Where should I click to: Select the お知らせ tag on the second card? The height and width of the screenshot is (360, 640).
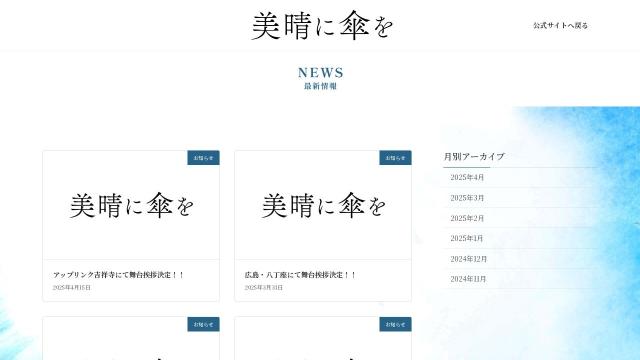(x=395, y=158)
